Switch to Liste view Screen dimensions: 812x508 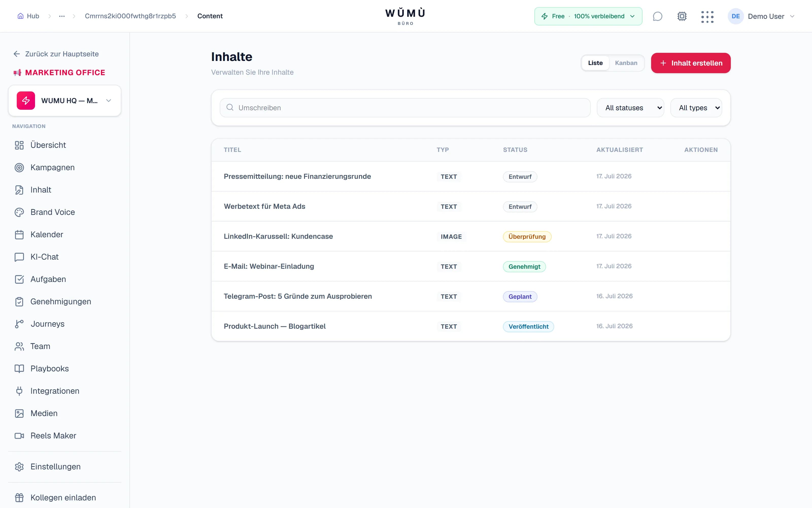tap(595, 63)
